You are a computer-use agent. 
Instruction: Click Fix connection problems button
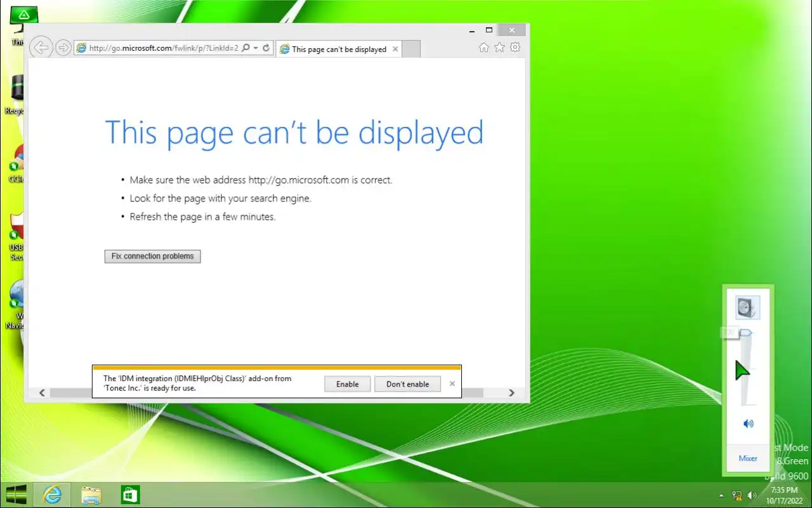pyautogui.click(x=152, y=256)
